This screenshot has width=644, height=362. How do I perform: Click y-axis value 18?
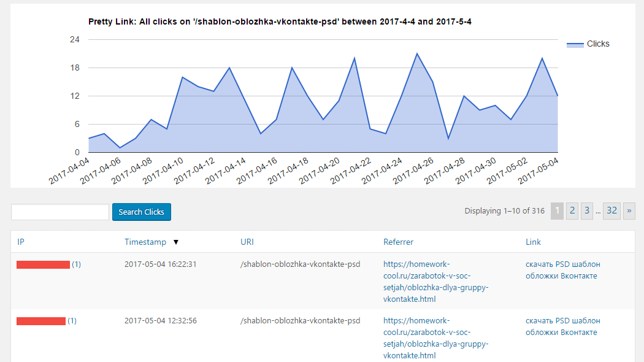tap(75, 67)
